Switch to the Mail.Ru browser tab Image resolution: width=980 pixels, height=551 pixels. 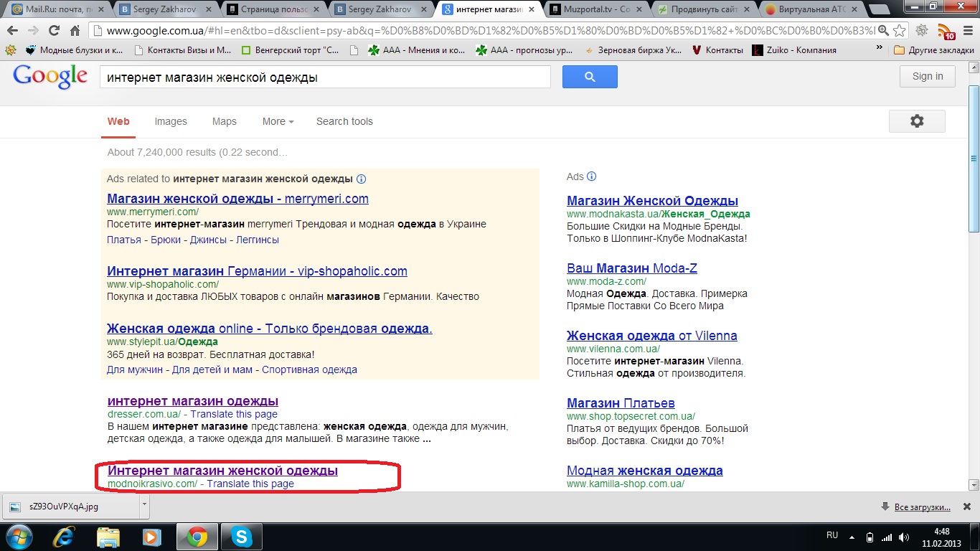click(x=57, y=9)
